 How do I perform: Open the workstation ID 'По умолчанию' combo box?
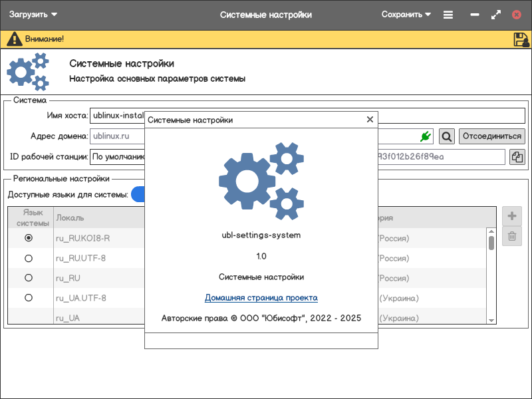click(x=118, y=157)
